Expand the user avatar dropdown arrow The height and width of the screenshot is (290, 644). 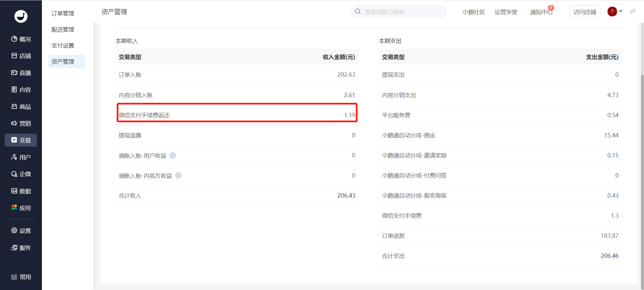point(621,11)
